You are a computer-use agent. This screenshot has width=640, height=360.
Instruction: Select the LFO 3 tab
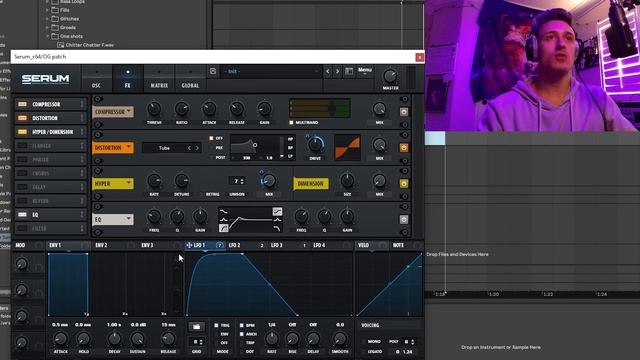pyautogui.click(x=277, y=245)
